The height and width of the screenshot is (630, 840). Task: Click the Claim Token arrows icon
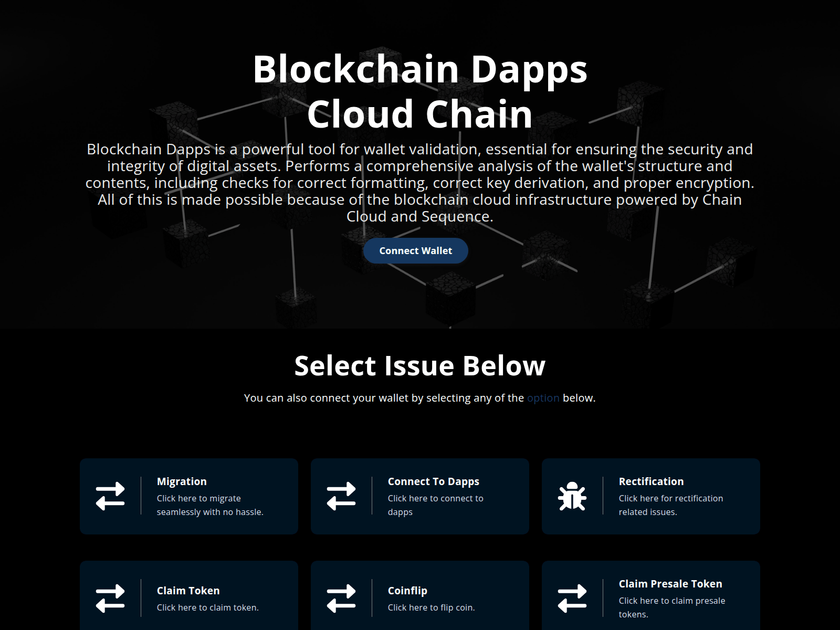110,598
